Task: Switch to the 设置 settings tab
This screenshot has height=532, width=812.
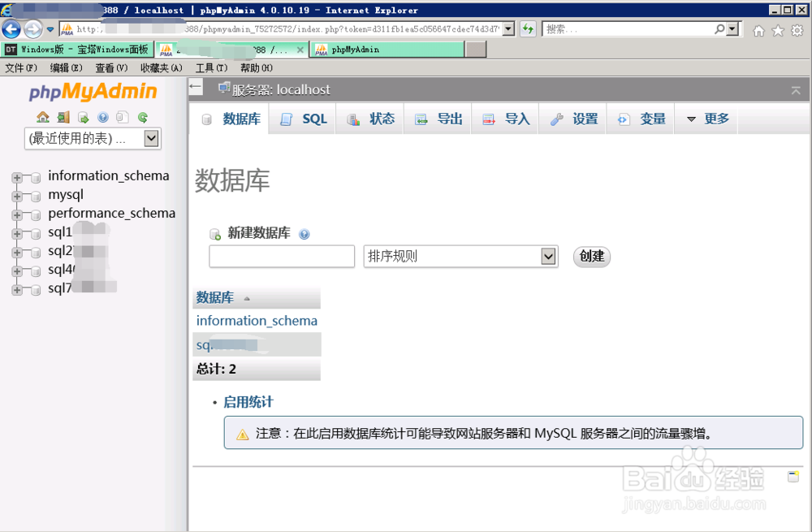Action: coord(573,119)
